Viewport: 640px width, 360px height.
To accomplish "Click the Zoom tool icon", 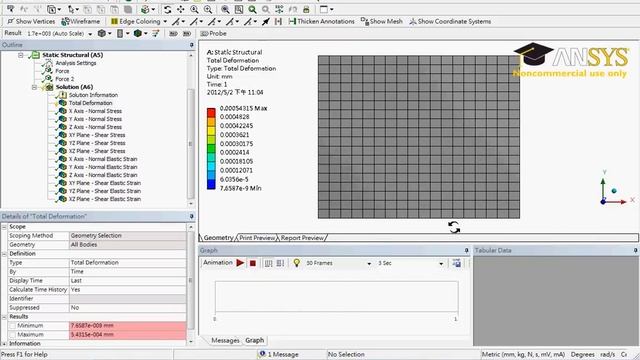I will pyautogui.click(x=194, y=9).
